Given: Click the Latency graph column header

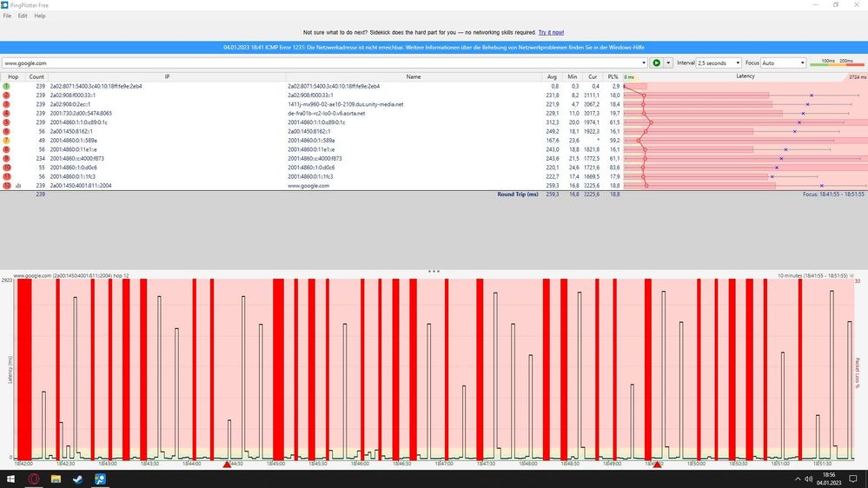Looking at the screenshot, I should pos(745,76).
